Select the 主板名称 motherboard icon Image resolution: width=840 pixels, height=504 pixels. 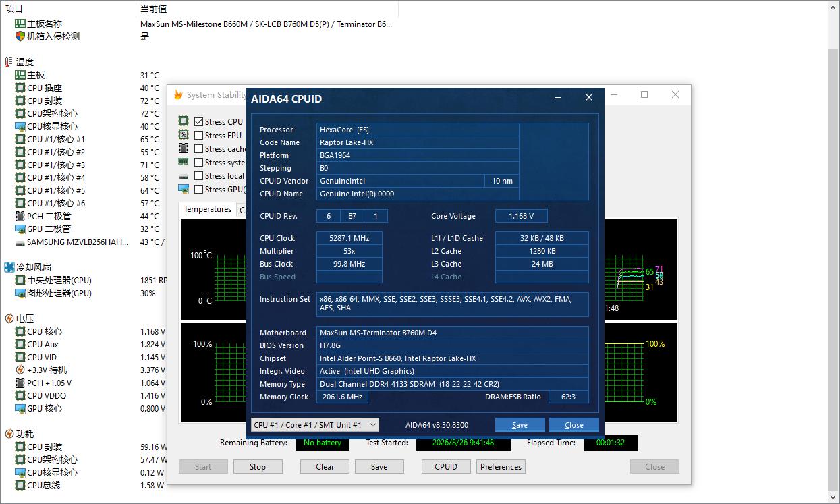pyautogui.click(x=20, y=24)
